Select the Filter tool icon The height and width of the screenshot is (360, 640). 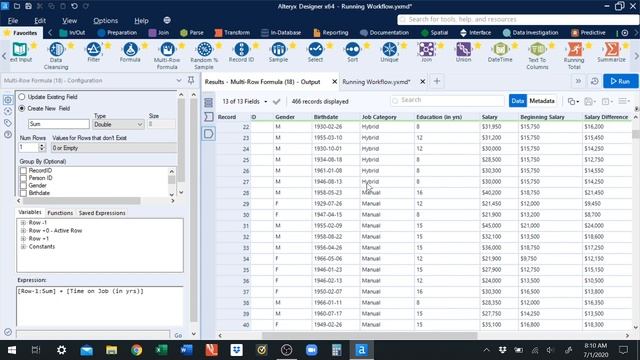(x=93, y=49)
